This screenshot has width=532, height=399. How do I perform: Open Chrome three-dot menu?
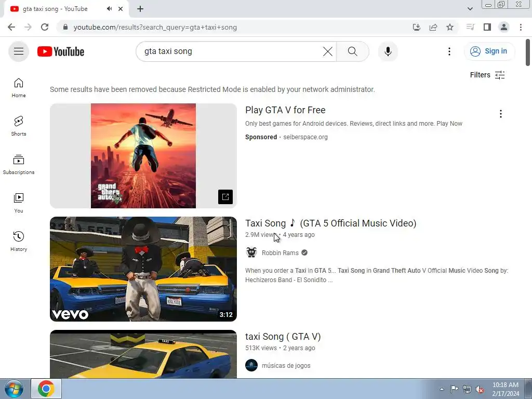pos(521,27)
